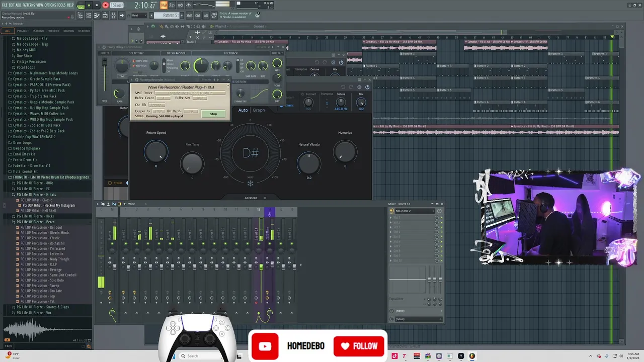Open the FILE menu

pyautogui.click(x=5, y=5)
